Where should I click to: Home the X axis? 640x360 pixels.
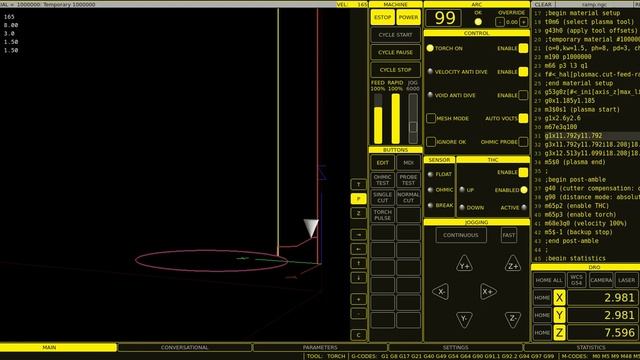(x=542, y=298)
